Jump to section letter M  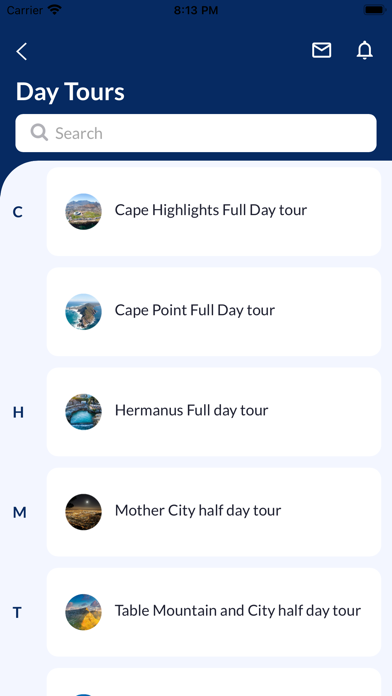(x=20, y=513)
